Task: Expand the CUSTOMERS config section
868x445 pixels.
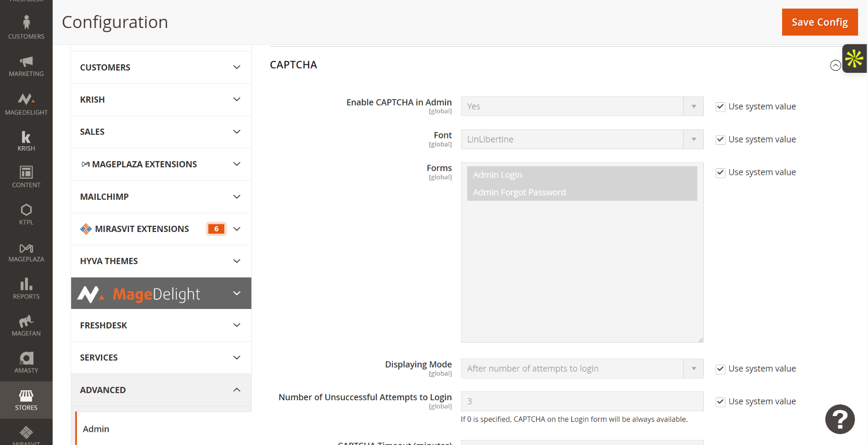Action: [161, 67]
